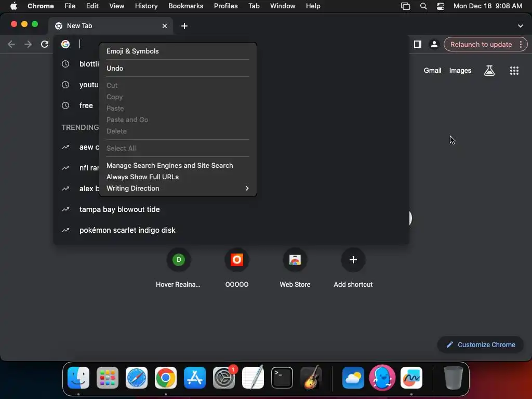Click the date and time in menu bar

pos(487,6)
